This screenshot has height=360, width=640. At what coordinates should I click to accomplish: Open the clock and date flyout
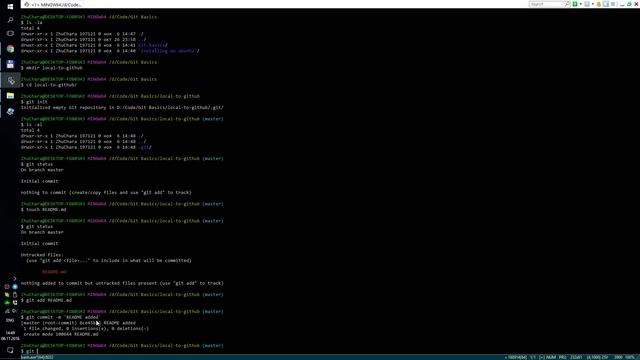point(10,336)
